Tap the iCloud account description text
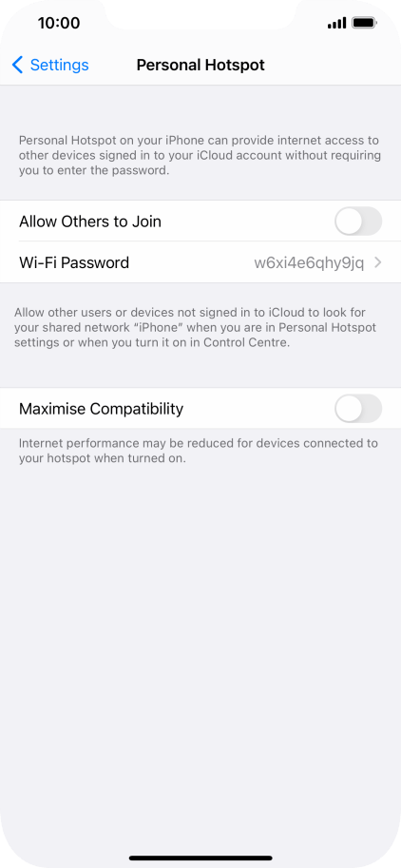 pos(200,156)
